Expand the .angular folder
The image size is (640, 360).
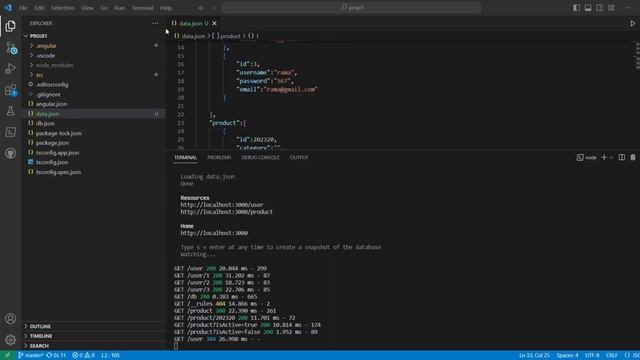(93, 46)
